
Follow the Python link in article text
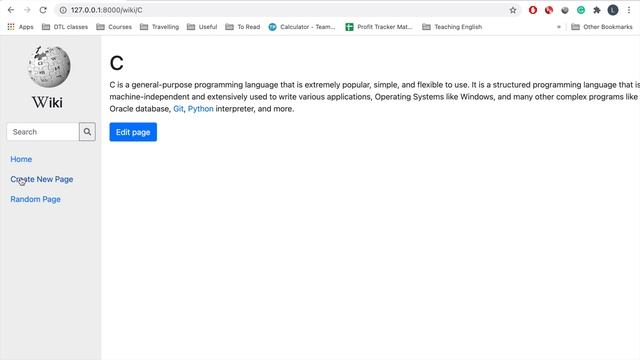coord(200,109)
